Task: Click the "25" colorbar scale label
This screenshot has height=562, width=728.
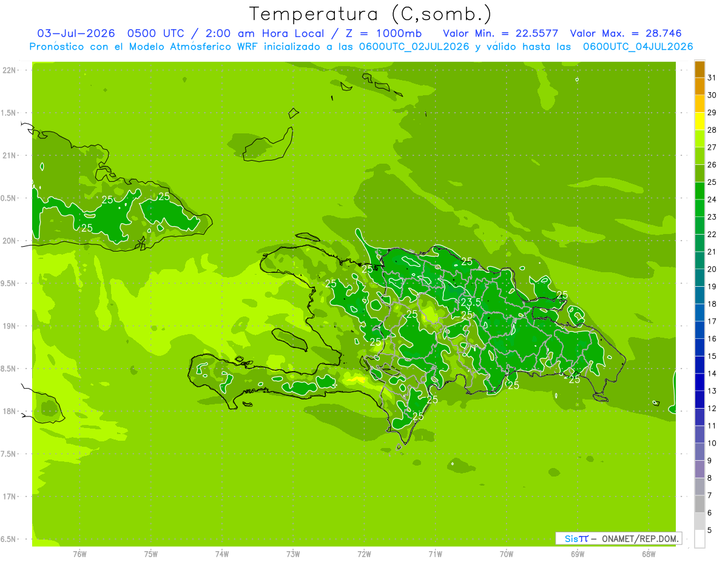Action: [x=712, y=182]
